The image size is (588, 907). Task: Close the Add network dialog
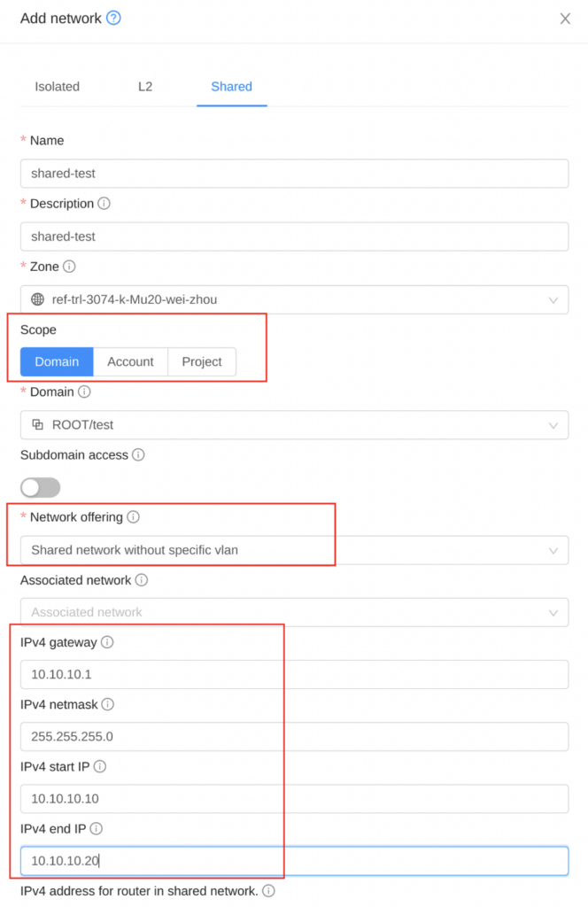[565, 18]
